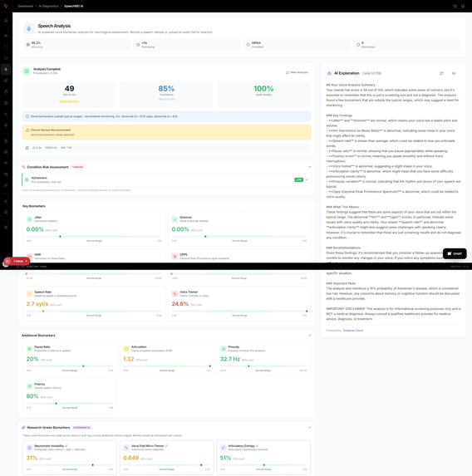Image resolution: width=472 pixels, height=476 pixels.
Task: Open the red 1 Issue badge
Action: [17, 261]
